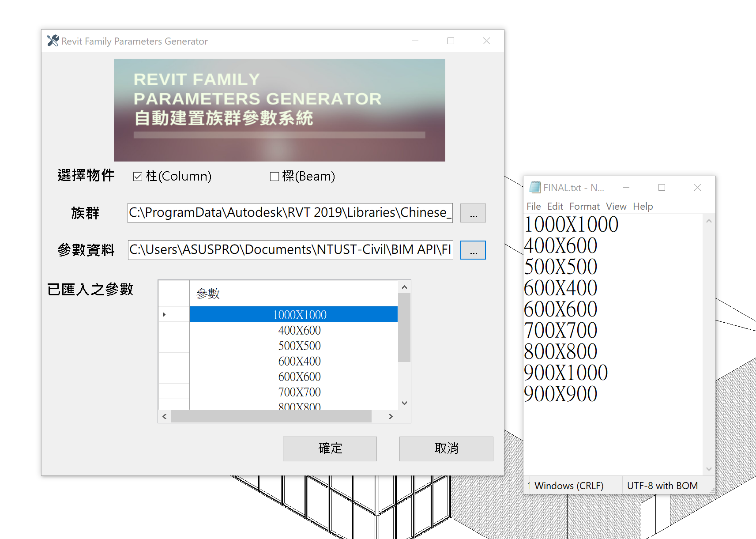756x539 pixels.
Task: Maximize the FINAL.txt Notepad window
Action: [x=662, y=188]
